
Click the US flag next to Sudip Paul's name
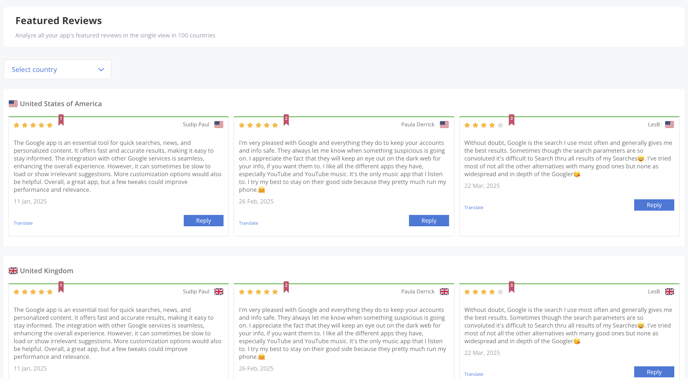(219, 125)
